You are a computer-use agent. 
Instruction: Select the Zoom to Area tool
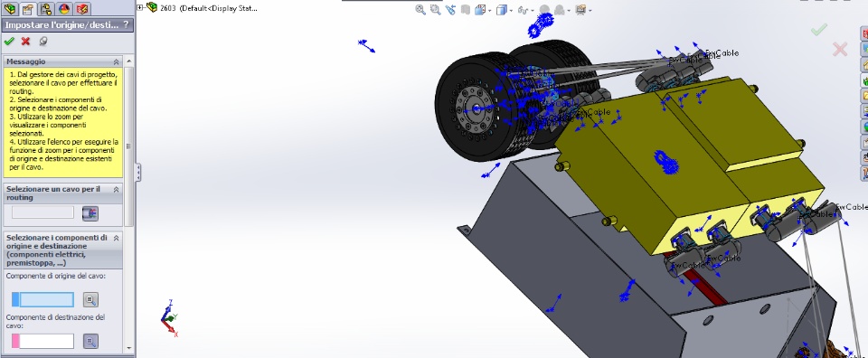(435, 9)
